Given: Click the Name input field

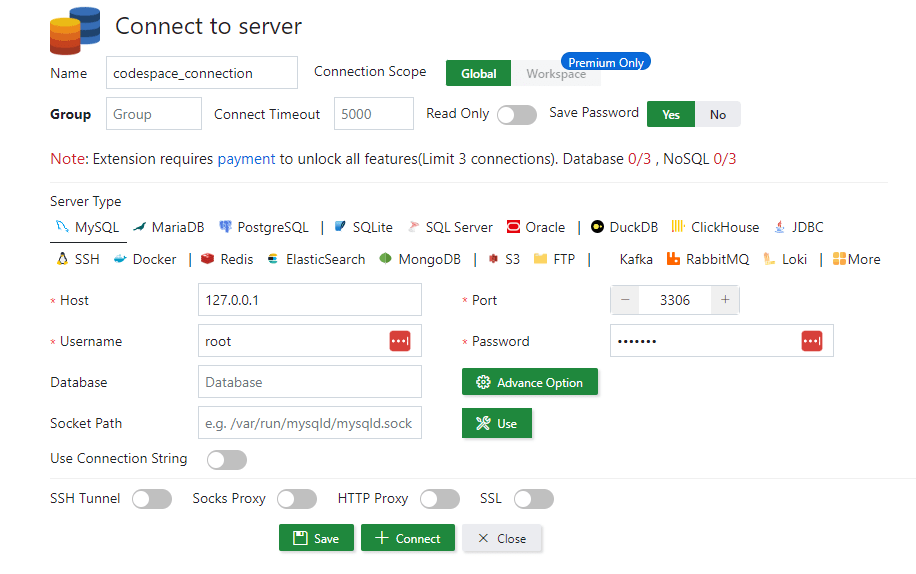Looking at the screenshot, I should (x=202, y=73).
